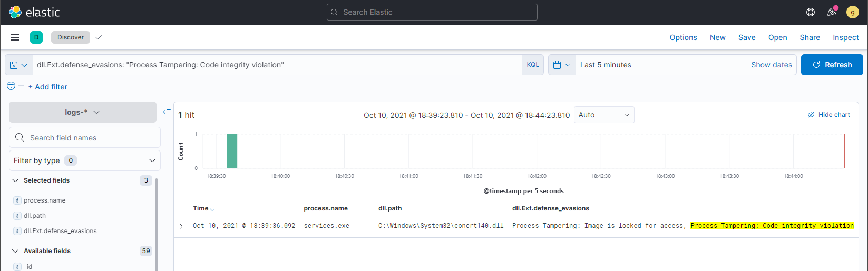The width and height of the screenshot is (868, 271).
Task: Click the Elastic logo
Action: click(34, 12)
